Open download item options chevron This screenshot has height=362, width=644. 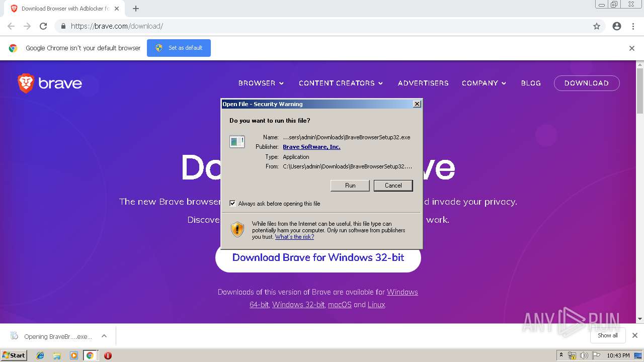click(x=104, y=336)
